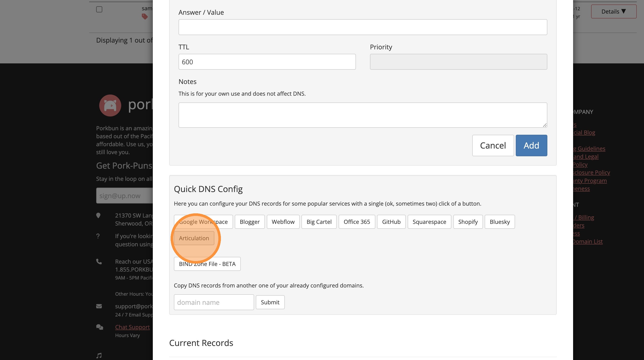Open BIND Zone File - BETA
This screenshot has width=644, height=360.
coord(207,264)
